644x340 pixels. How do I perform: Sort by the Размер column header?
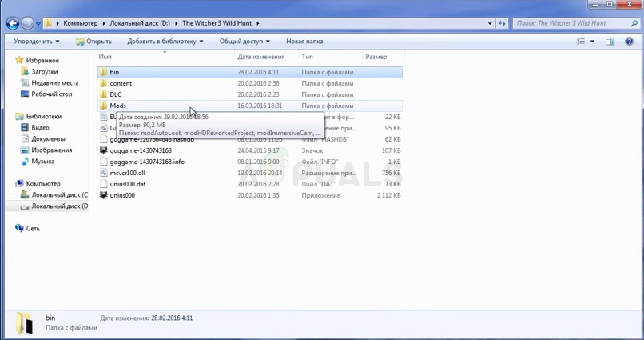point(376,57)
